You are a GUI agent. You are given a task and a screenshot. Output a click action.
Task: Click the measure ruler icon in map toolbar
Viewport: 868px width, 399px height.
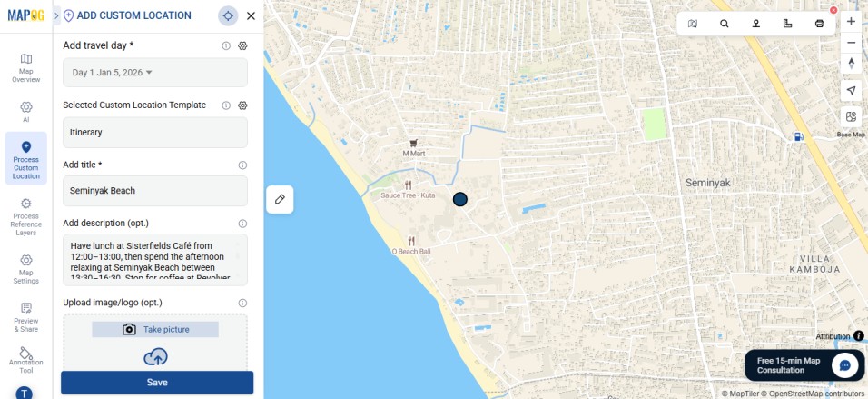(788, 24)
